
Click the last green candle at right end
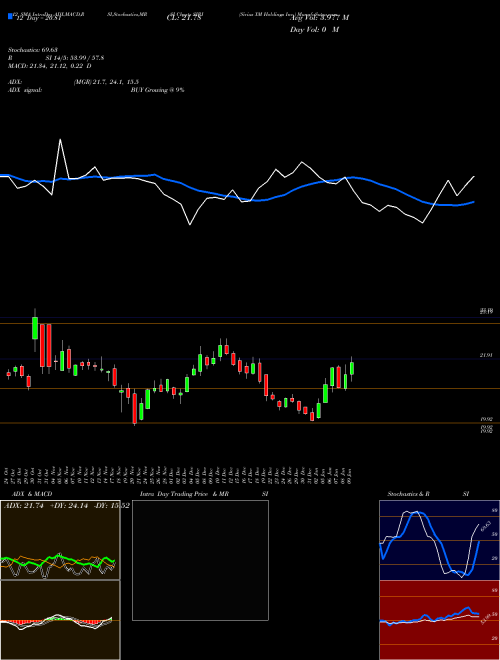(x=352, y=368)
